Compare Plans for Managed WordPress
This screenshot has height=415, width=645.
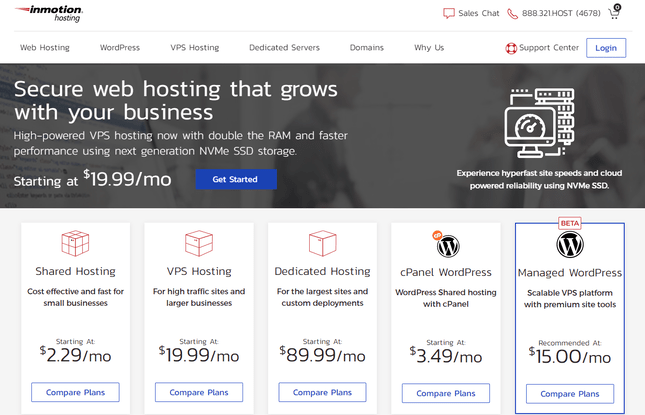click(570, 394)
